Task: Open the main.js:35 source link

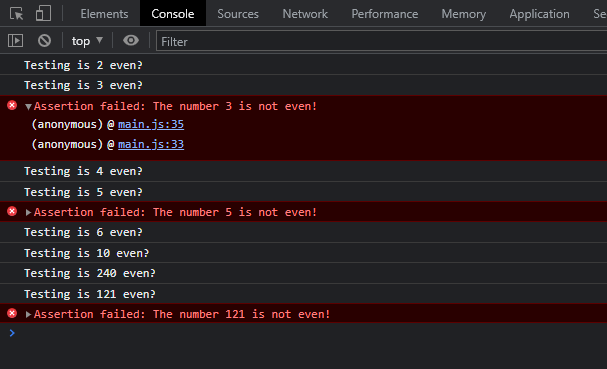Action: pyautogui.click(x=151, y=124)
